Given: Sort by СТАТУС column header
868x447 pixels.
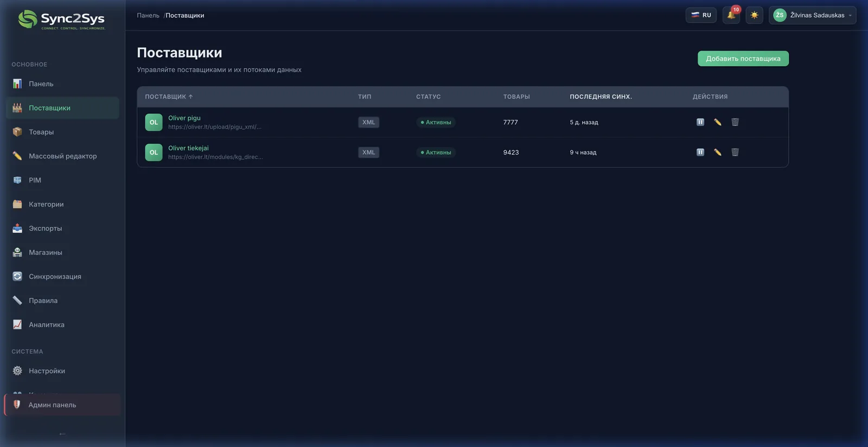Looking at the screenshot, I should (428, 97).
